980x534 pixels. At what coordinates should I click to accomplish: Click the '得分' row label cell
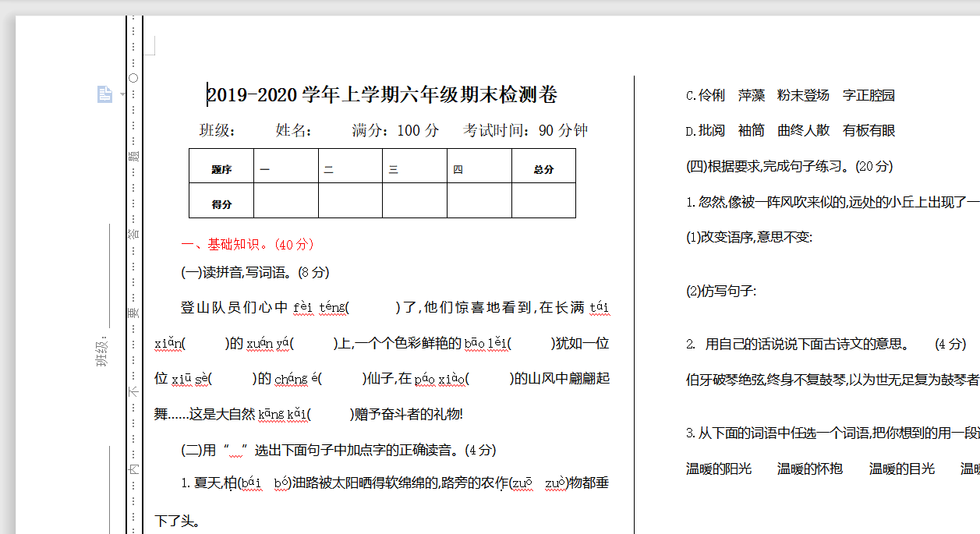click(x=221, y=204)
